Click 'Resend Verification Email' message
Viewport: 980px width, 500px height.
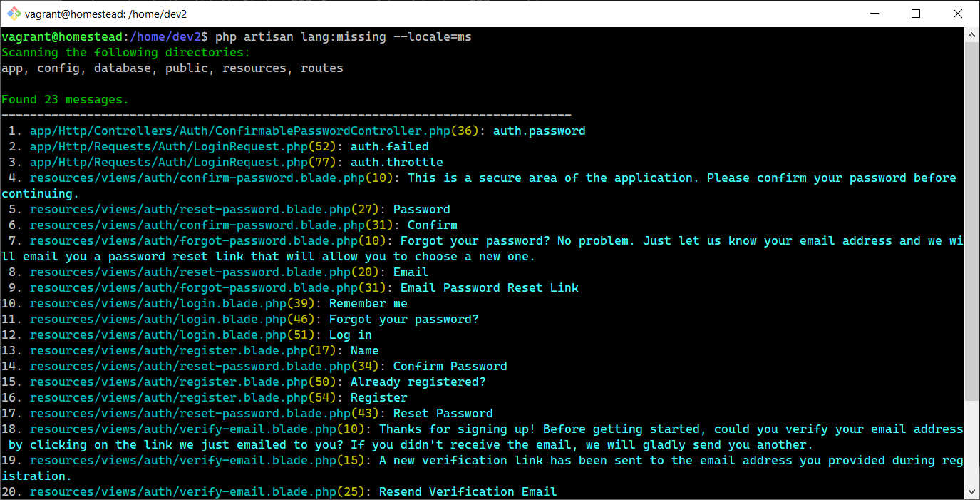coord(468,492)
